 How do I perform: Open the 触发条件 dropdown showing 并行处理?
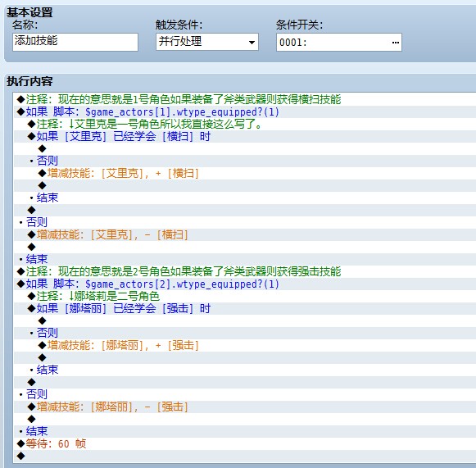pyautogui.click(x=207, y=42)
